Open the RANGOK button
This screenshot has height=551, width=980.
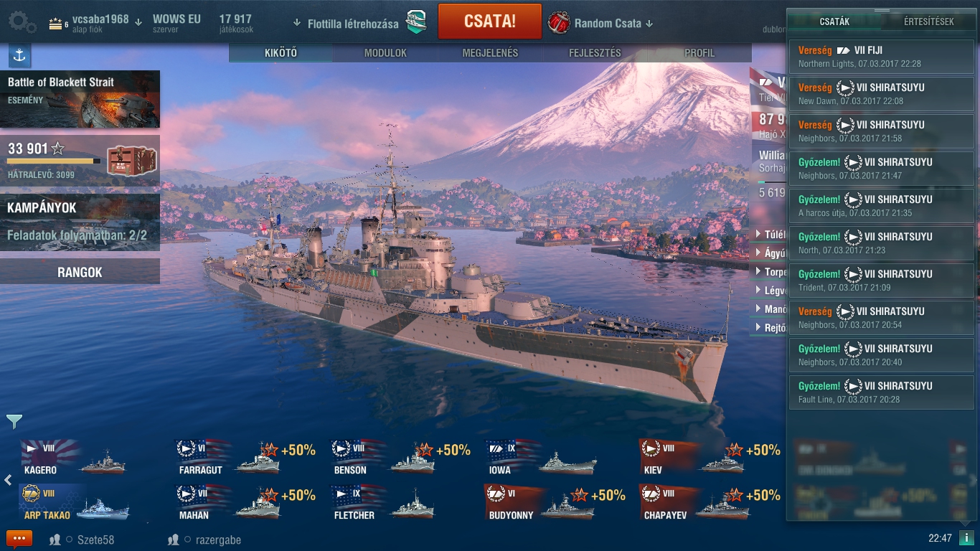[x=80, y=272]
